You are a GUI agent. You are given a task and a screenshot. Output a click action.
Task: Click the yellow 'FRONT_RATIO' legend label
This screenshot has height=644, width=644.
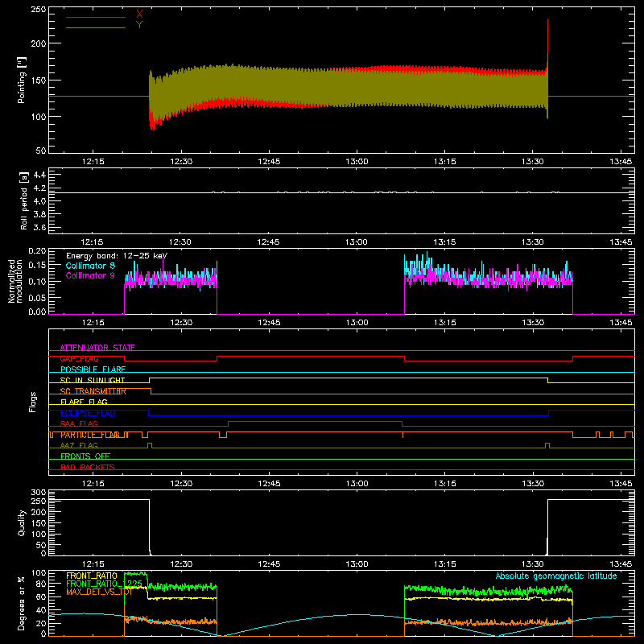(x=92, y=576)
